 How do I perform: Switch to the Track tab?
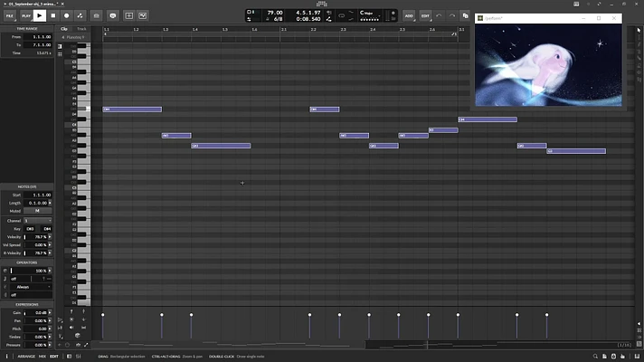pos(81,29)
